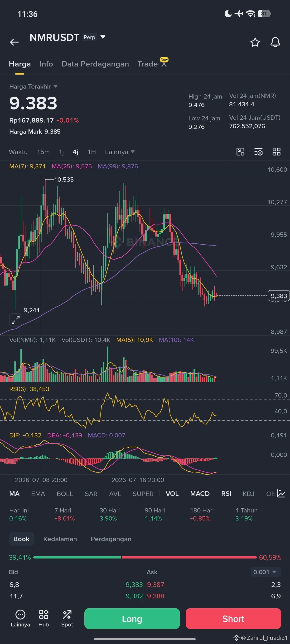Toggle AVL indicator

pos(115,494)
